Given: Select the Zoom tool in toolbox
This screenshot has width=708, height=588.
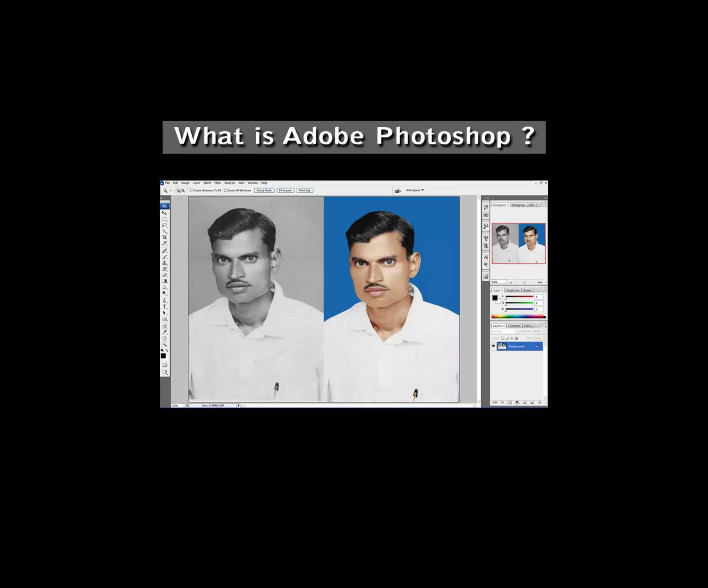Looking at the screenshot, I should click(x=165, y=344).
